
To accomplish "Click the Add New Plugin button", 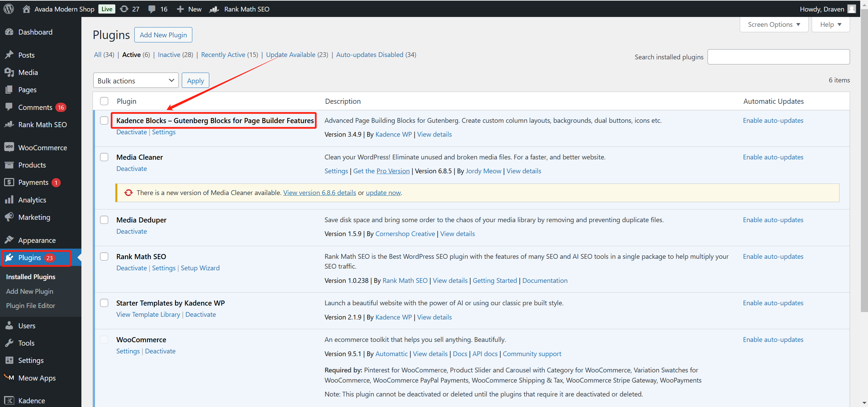I will pyautogui.click(x=163, y=35).
